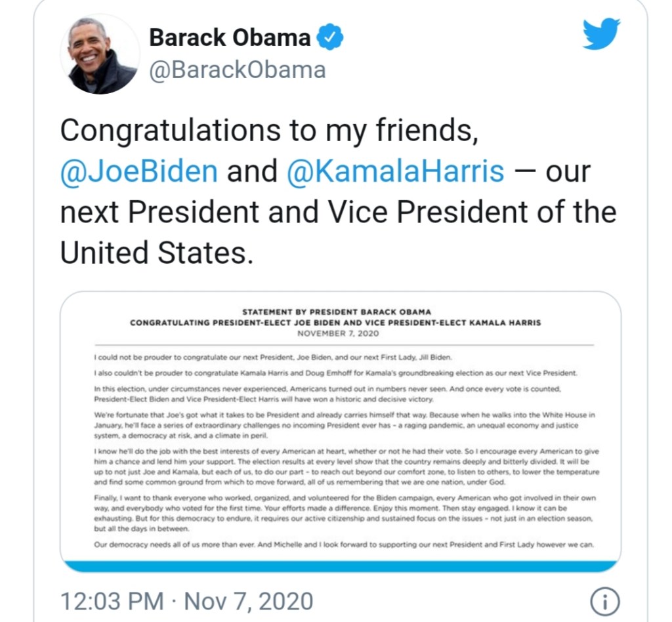The image size is (672, 622).
Task: Open the @JoeBiden mention
Action: [138, 171]
